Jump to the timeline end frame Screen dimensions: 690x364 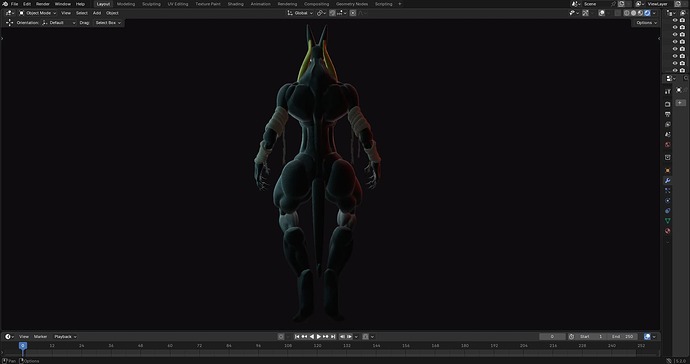click(x=333, y=337)
